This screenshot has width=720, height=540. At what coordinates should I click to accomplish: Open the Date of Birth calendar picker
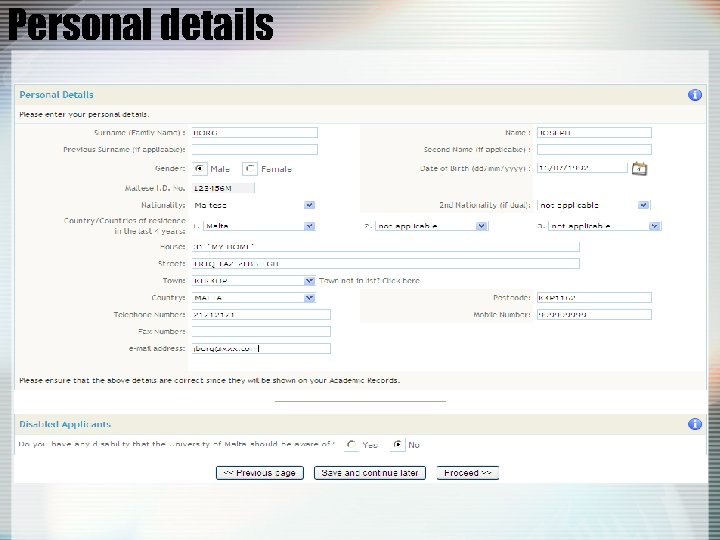click(x=639, y=169)
